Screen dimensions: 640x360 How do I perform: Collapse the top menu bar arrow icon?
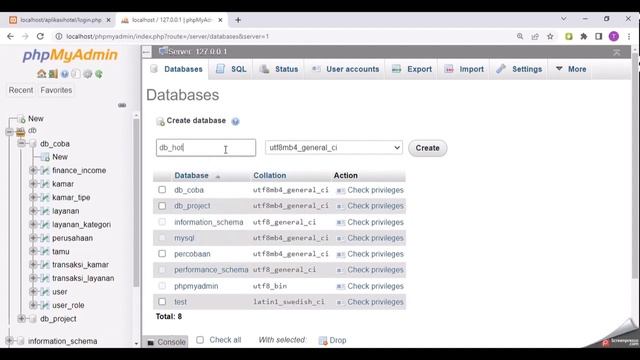pos(616,52)
